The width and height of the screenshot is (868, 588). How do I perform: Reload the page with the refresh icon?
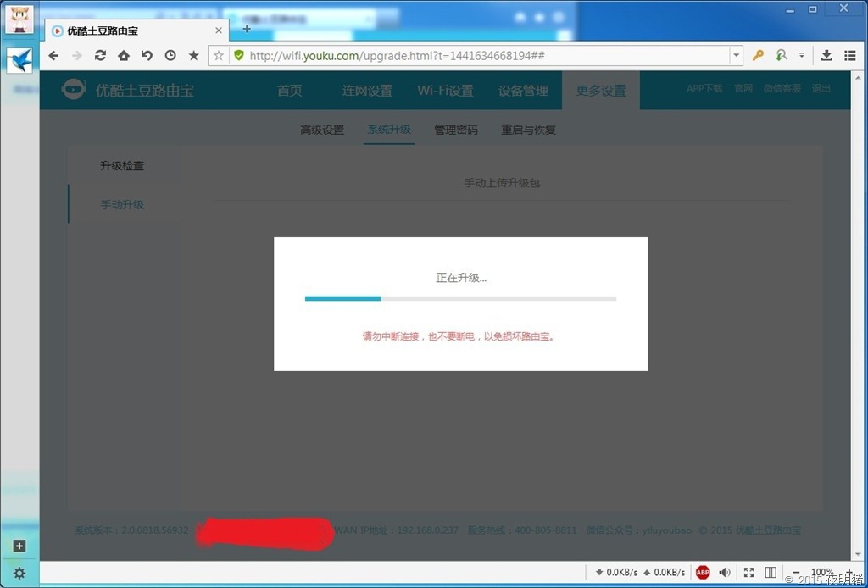[x=100, y=55]
